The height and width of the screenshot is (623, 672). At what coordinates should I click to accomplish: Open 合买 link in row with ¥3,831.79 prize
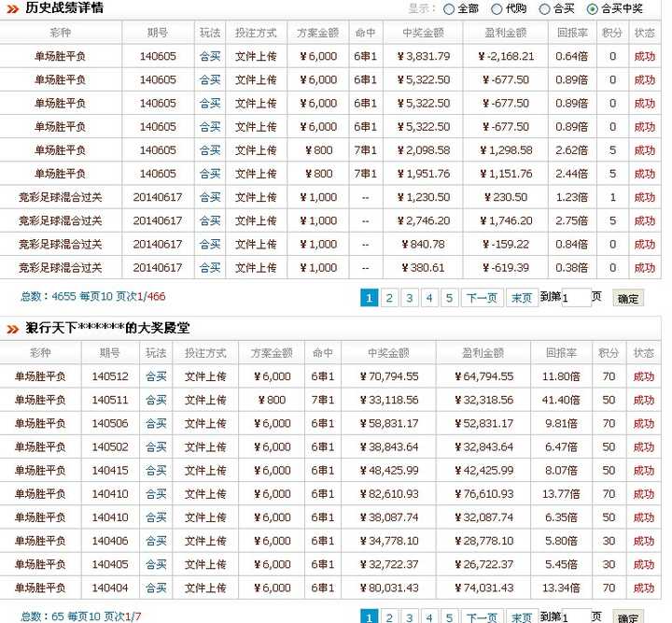pyautogui.click(x=210, y=56)
